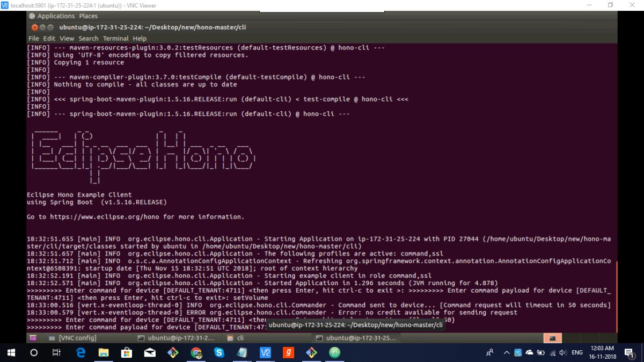Click the VNC Viewer logo in title bar

coord(5,5)
